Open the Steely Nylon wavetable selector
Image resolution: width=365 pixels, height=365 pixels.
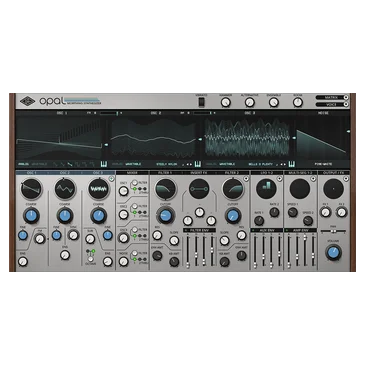[167, 164]
